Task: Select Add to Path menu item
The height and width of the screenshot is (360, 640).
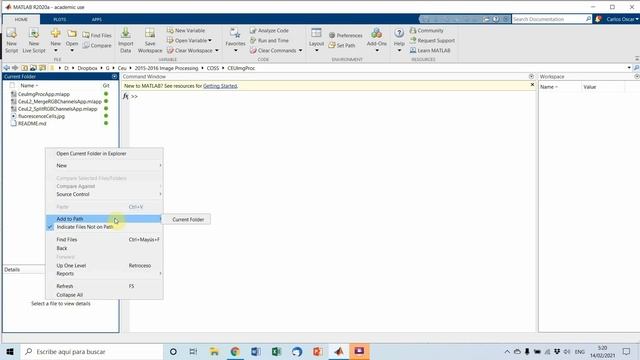Action: coord(104,219)
